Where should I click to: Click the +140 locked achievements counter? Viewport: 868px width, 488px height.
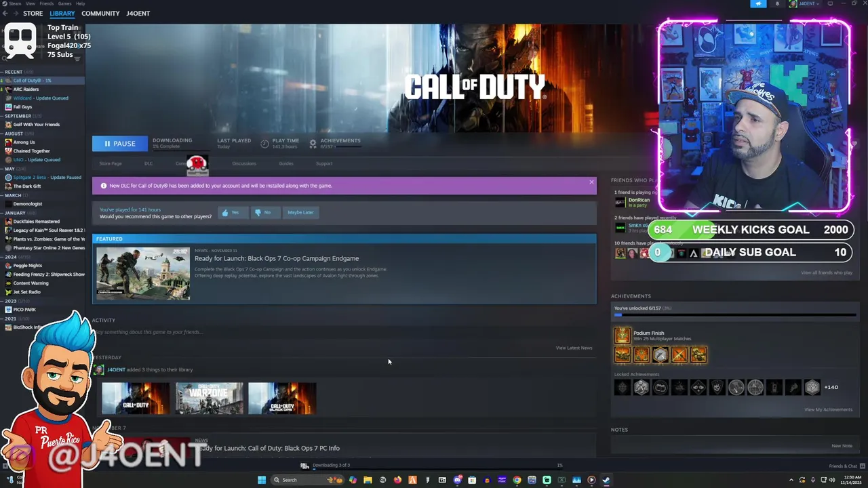[831, 387]
